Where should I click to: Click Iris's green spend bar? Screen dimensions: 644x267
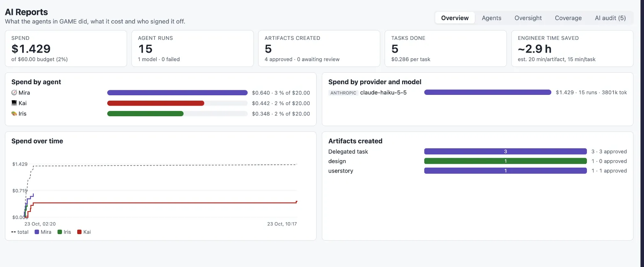click(x=145, y=114)
